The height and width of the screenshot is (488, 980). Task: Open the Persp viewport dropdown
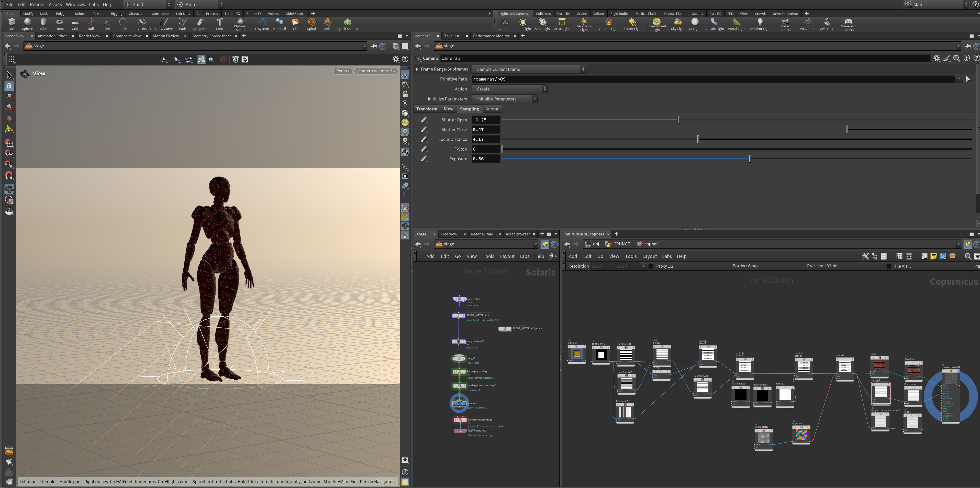coord(342,71)
